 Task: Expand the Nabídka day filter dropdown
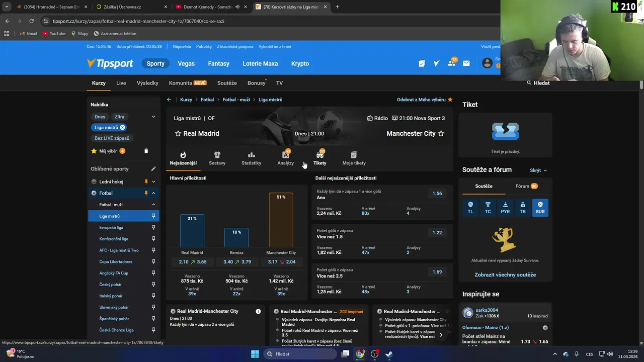153,117
